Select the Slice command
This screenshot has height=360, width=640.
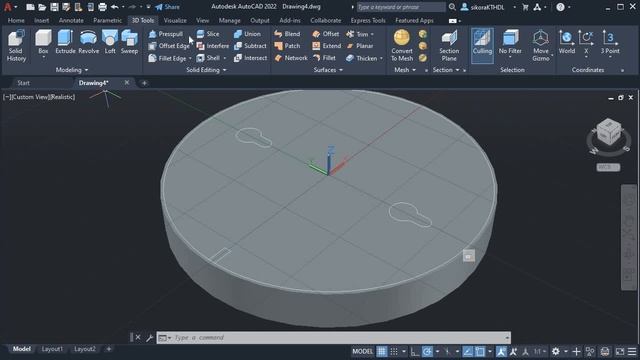(x=208, y=34)
